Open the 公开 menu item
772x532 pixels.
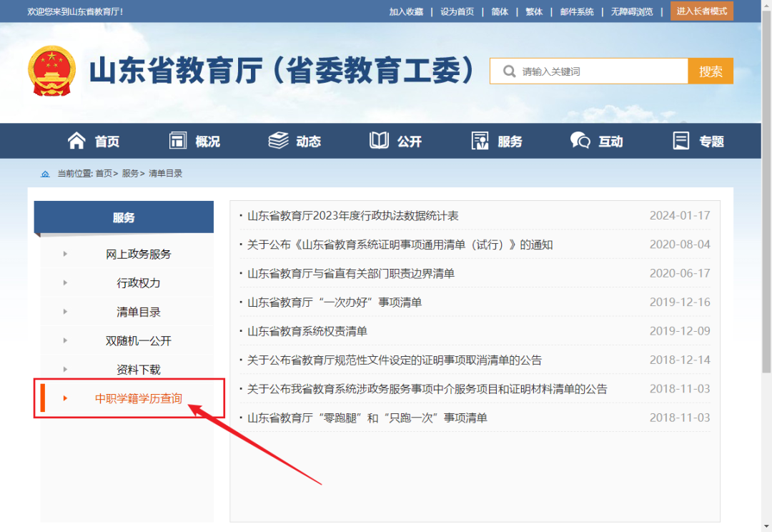tap(409, 142)
